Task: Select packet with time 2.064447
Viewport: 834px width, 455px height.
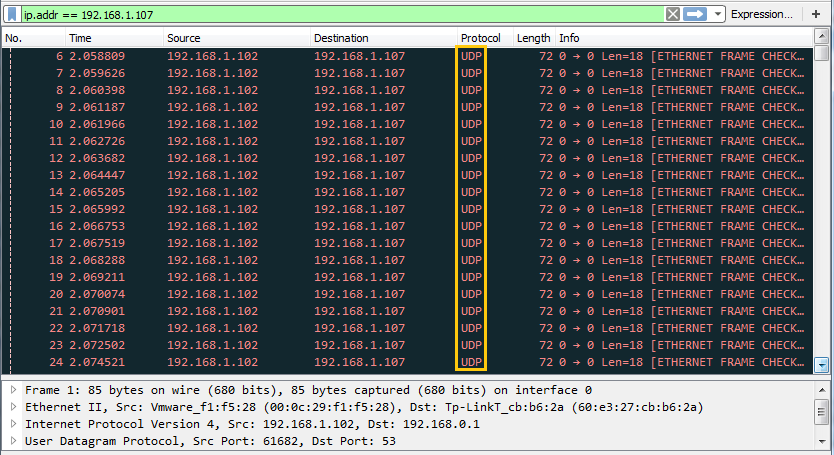Action: coord(408,176)
